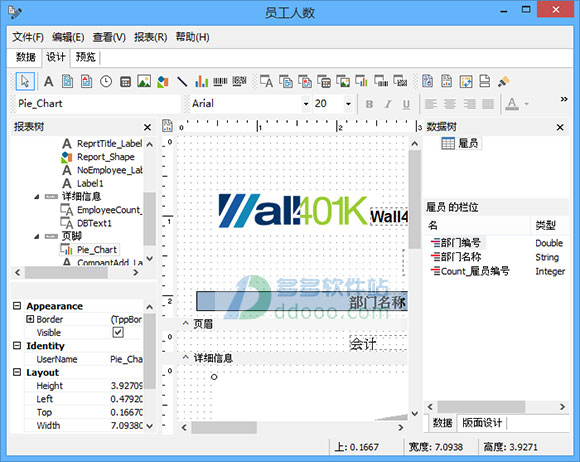Screen dimensions: 580x462
Task: Collapse the Appearance property group
Action: pyautogui.click(x=17, y=306)
